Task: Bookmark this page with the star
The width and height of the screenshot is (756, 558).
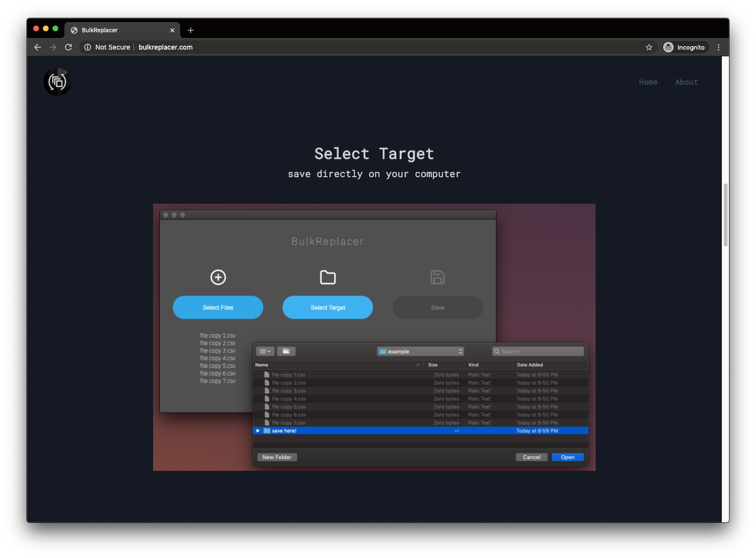Action: point(649,47)
